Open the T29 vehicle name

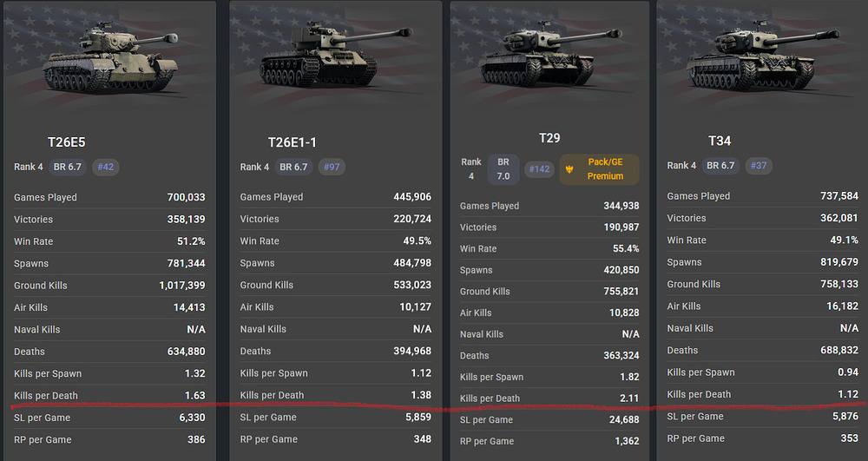point(549,138)
